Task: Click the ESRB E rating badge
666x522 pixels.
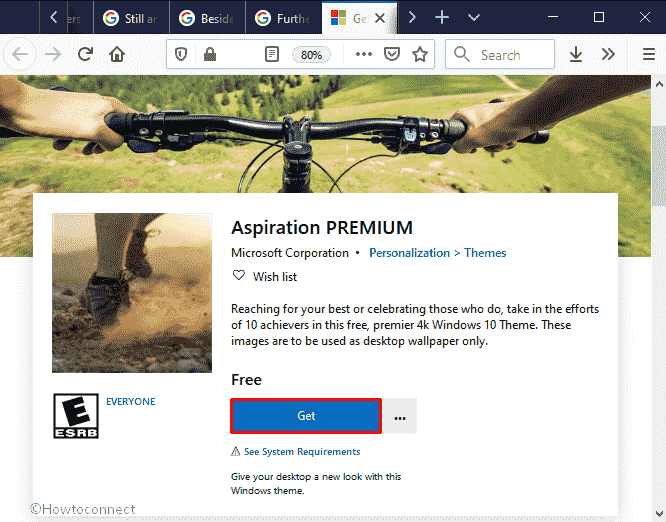Action: [76, 416]
